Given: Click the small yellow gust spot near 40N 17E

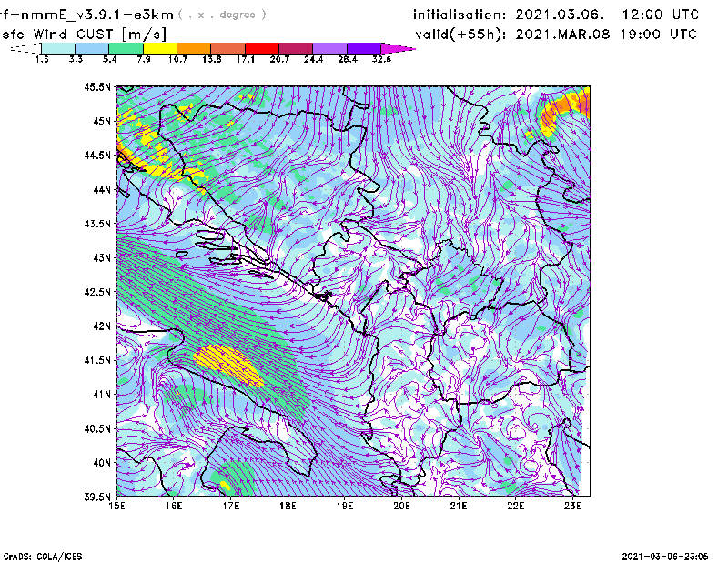Looking at the screenshot, I should 225,486.
